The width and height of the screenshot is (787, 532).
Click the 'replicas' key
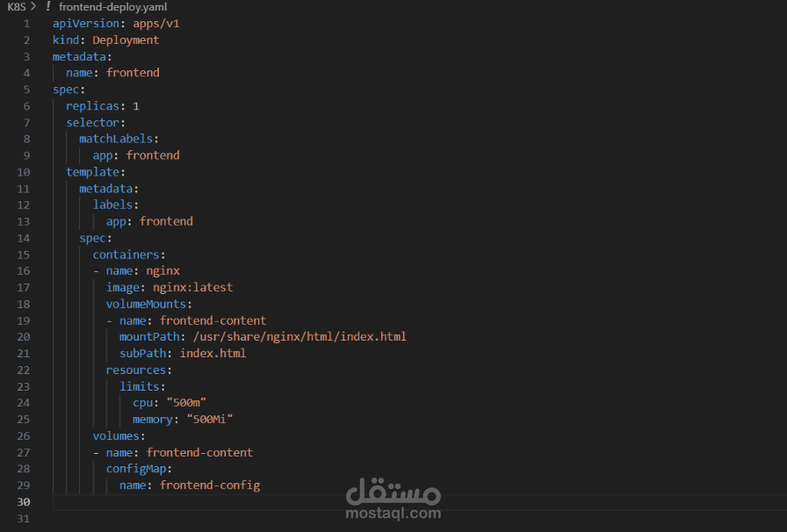point(92,106)
